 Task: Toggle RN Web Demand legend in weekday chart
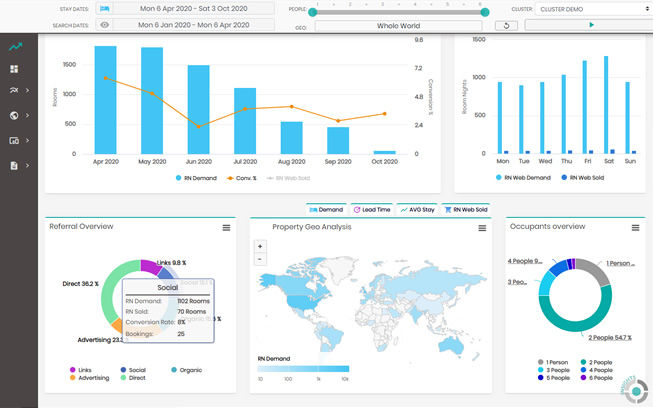tap(523, 178)
